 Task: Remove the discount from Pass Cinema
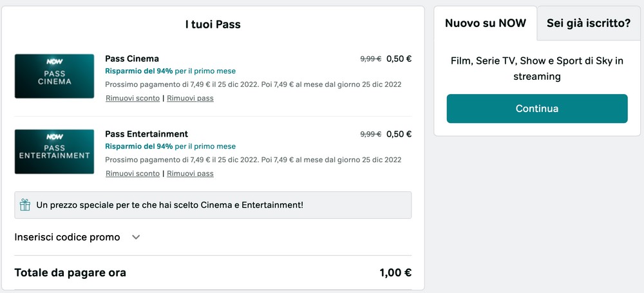tap(133, 99)
